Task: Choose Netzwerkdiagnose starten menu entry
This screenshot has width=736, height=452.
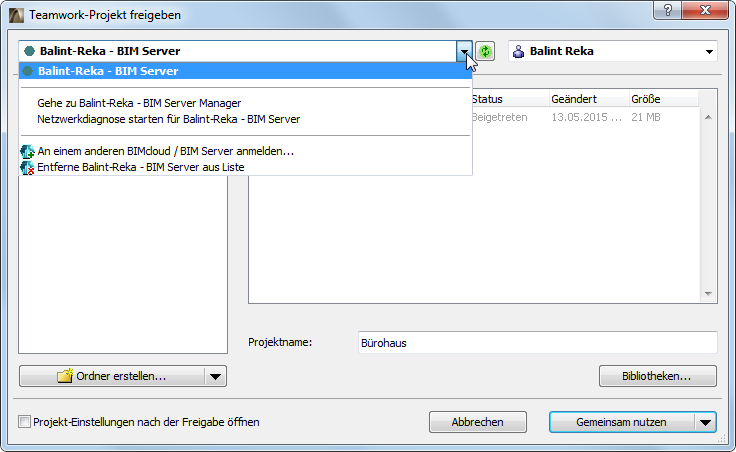Action: click(169, 118)
